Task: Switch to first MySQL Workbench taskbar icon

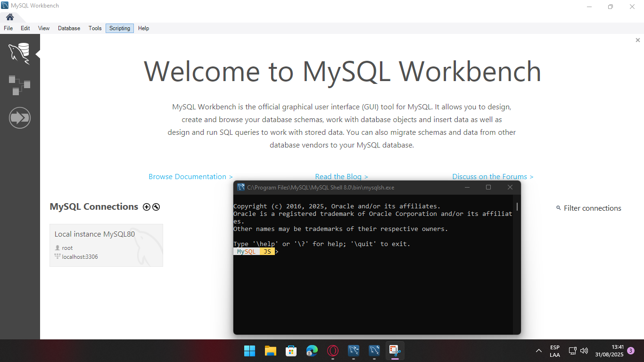Action: pyautogui.click(x=354, y=351)
